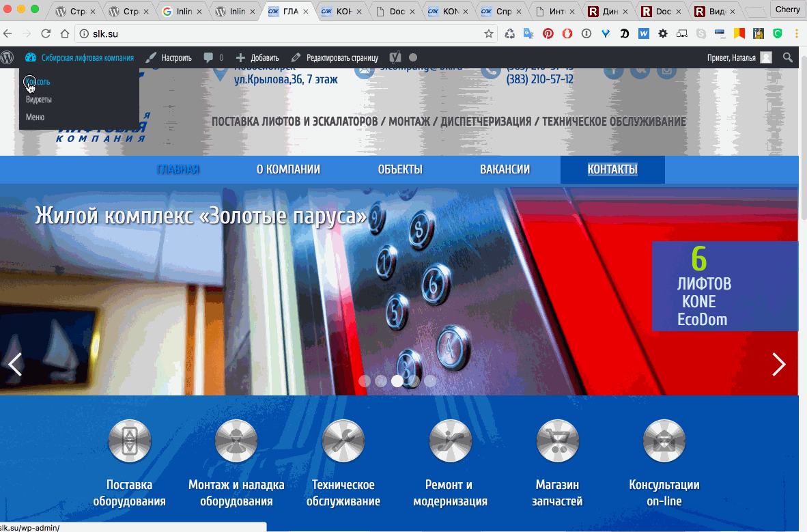Click the Монтаж и наладка round icon
The image size is (807, 532).
click(x=236, y=441)
